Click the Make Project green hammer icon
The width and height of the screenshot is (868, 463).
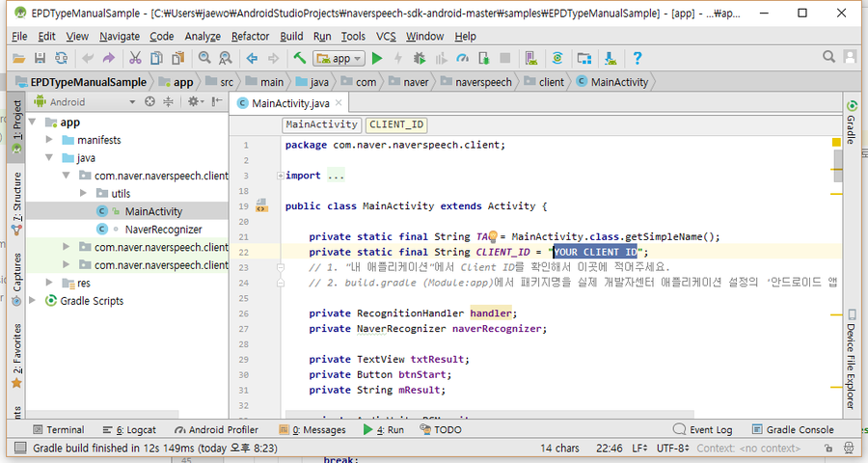[x=300, y=58]
